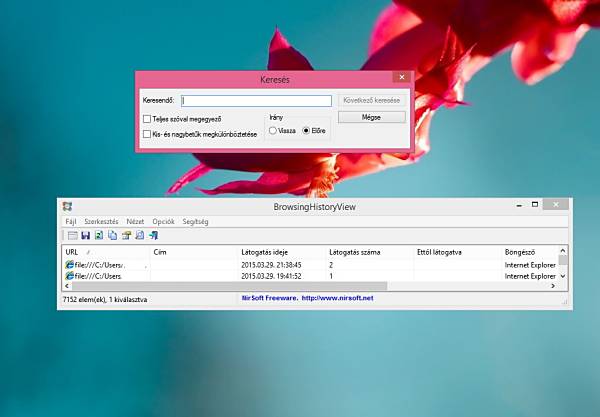Click the horizontal scrollbar thumb

click(230, 286)
